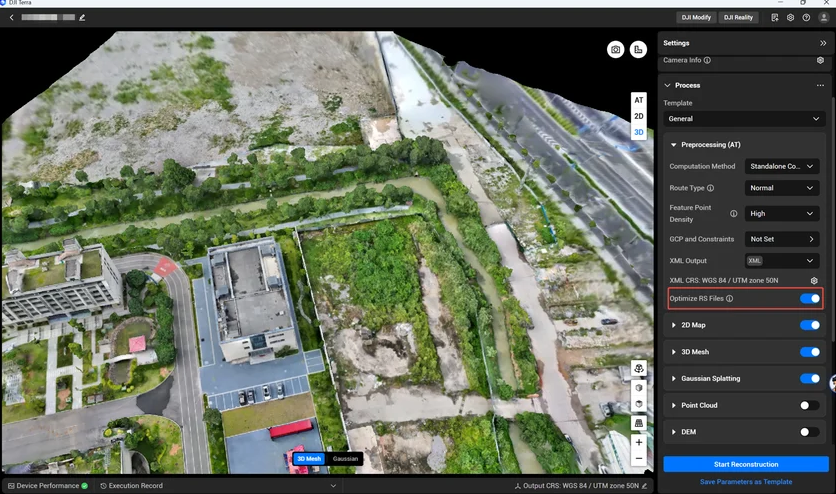
Task: Click the DJI Modify button
Action: click(696, 18)
